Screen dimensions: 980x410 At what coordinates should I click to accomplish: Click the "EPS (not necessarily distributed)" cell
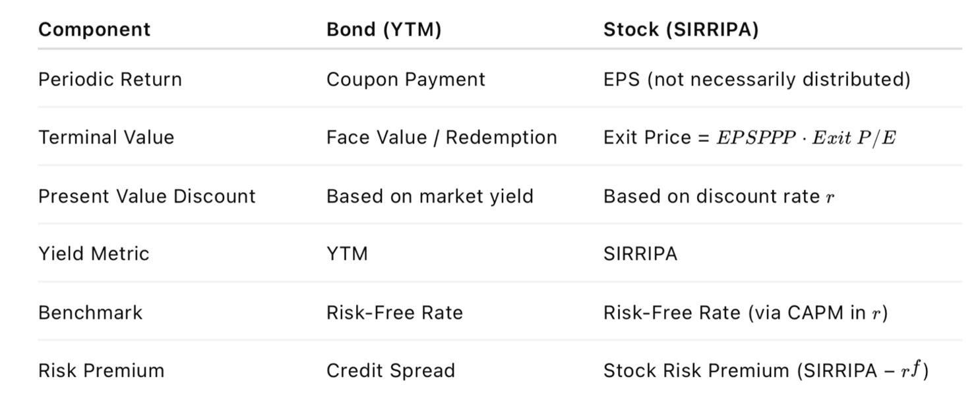tap(756, 80)
